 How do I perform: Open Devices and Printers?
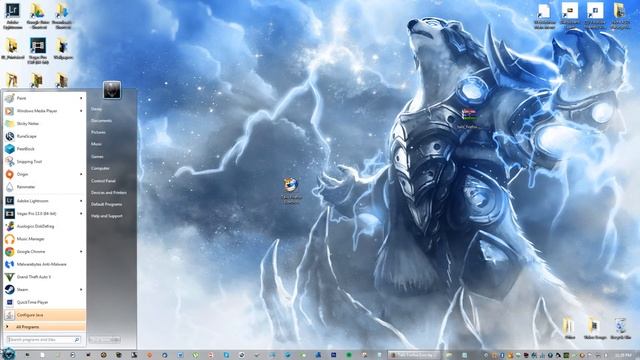pyautogui.click(x=109, y=192)
